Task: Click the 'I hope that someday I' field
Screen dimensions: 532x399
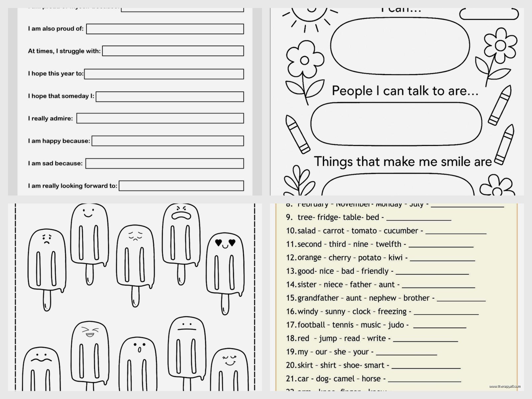Action: (x=170, y=96)
